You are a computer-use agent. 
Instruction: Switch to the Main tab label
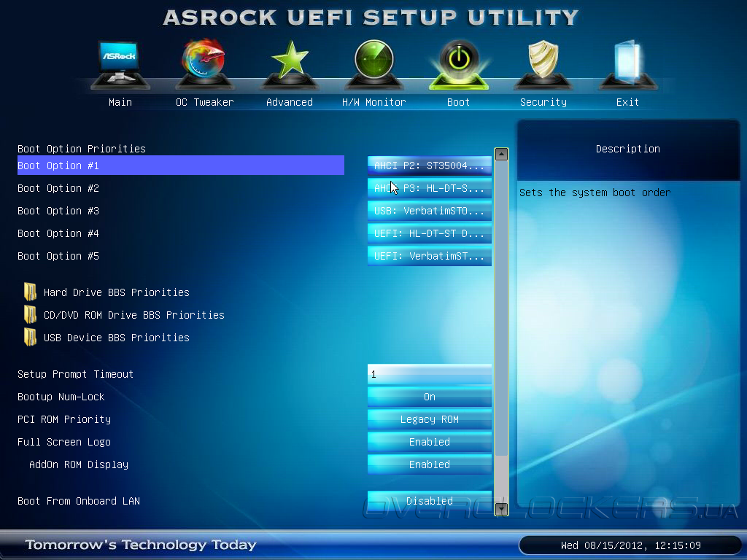(x=120, y=102)
